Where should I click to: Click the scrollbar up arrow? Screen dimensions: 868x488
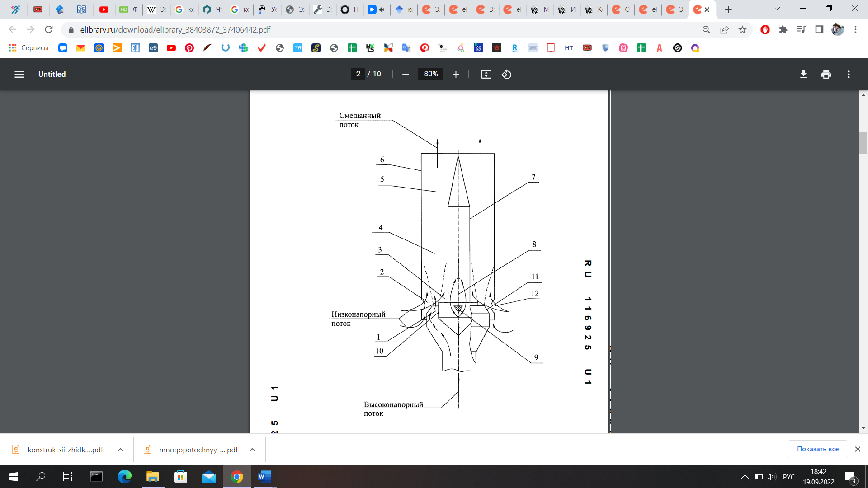pos(863,95)
